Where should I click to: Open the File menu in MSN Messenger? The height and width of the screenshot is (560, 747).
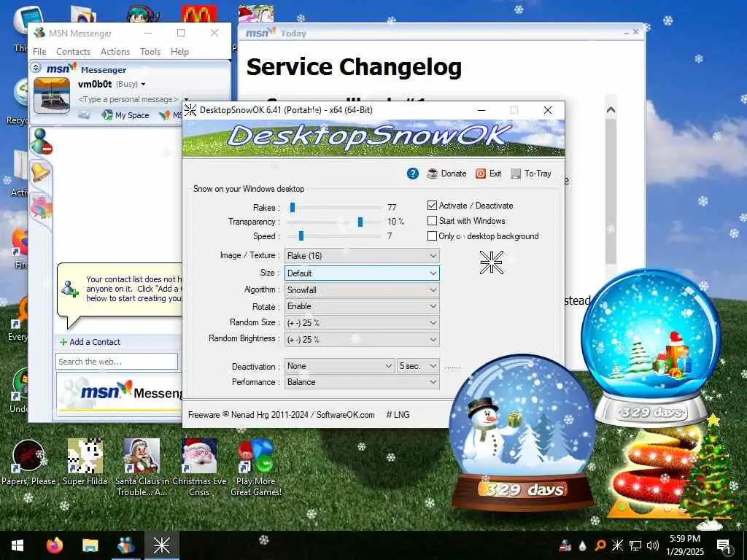coord(39,52)
